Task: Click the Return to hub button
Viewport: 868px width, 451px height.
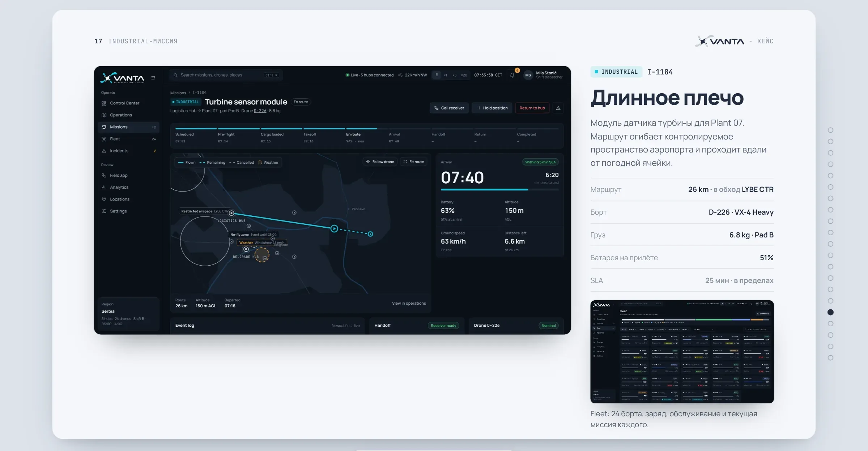Action: click(x=532, y=108)
